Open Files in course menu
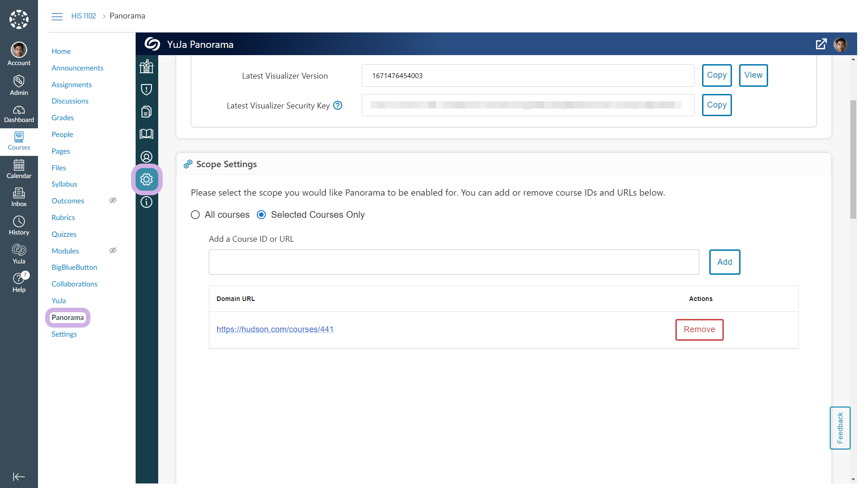 pos(59,168)
